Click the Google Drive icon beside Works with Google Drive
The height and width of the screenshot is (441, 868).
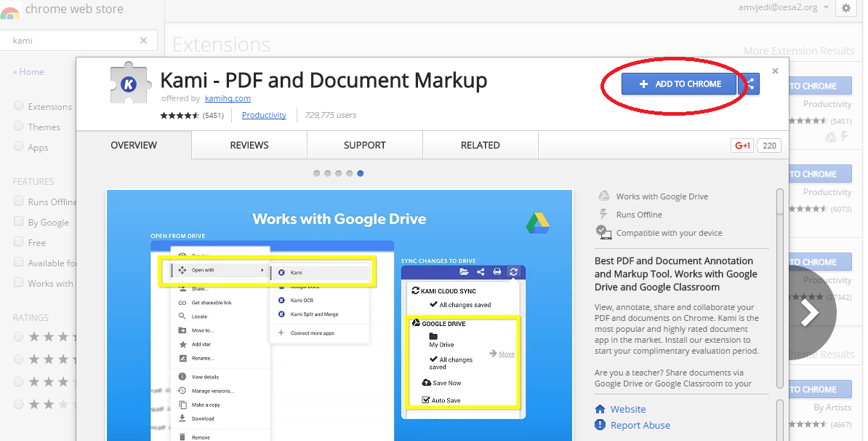click(603, 196)
